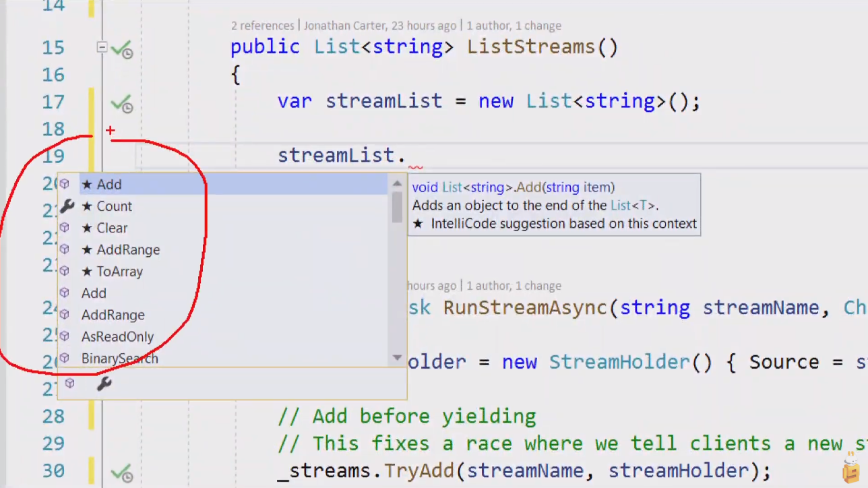Toggle the properties wrench filter below the list
Viewport: 868px width, 488px height.
click(104, 384)
